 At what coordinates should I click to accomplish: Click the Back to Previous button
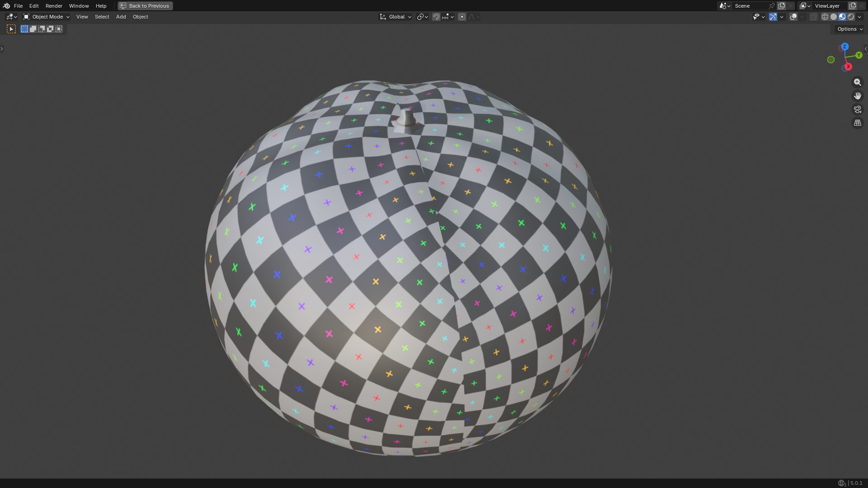click(x=145, y=6)
